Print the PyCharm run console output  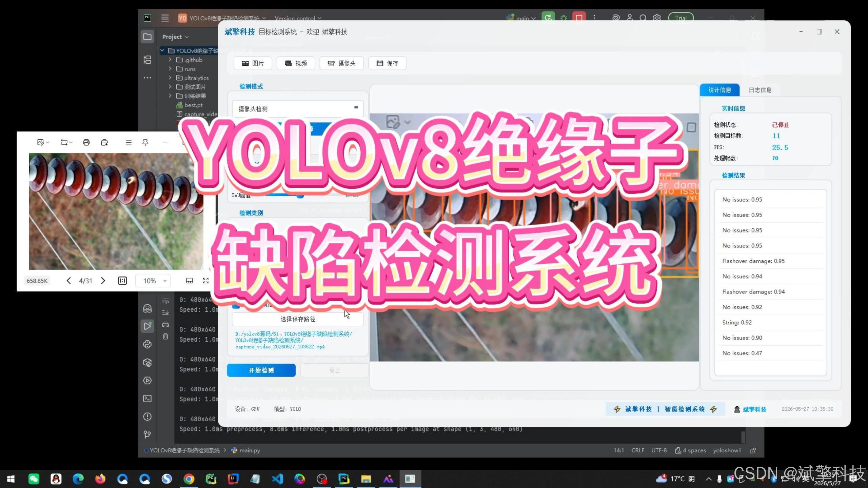coord(165,325)
